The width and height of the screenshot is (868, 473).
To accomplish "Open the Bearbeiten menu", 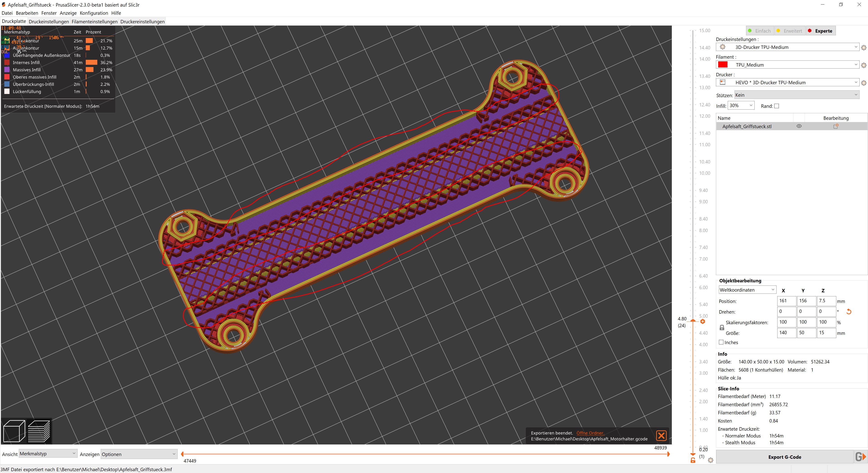I will 27,13.
